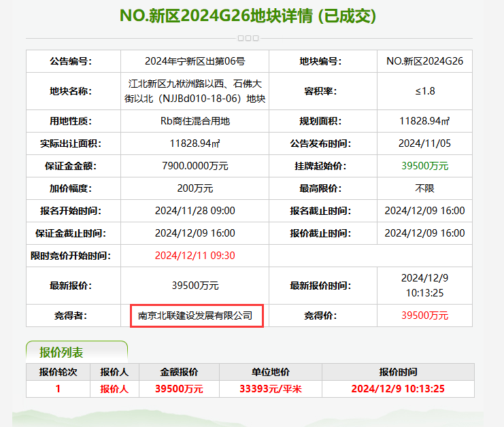Click planned area 11828.94㎡ beside 规划面积

pos(424,121)
